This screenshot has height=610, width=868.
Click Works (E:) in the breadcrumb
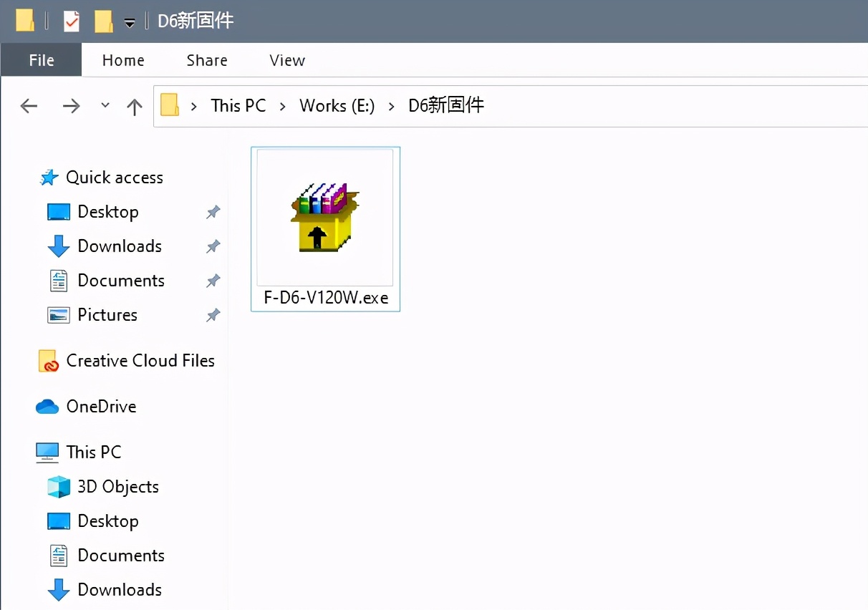[x=337, y=105]
